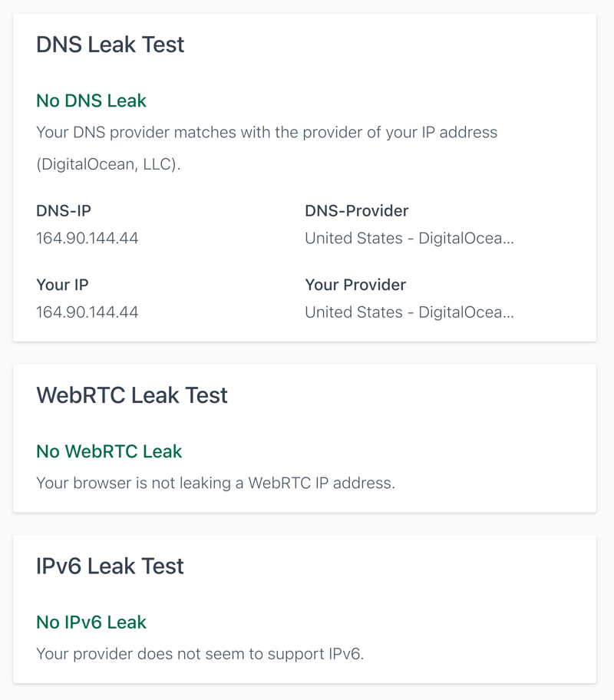Click the IPv6 Leak Test heading
This screenshot has width=614, height=700.
(x=110, y=566)
